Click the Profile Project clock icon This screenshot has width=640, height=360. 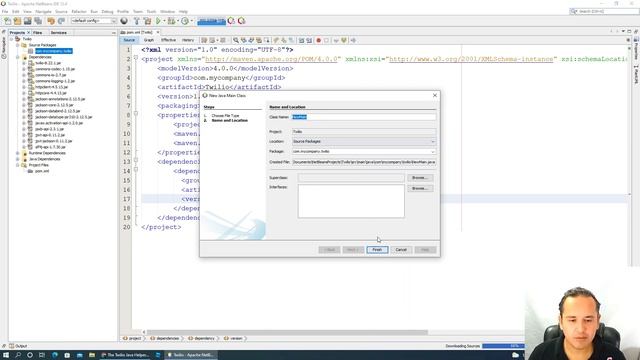[x=185, y=21]
